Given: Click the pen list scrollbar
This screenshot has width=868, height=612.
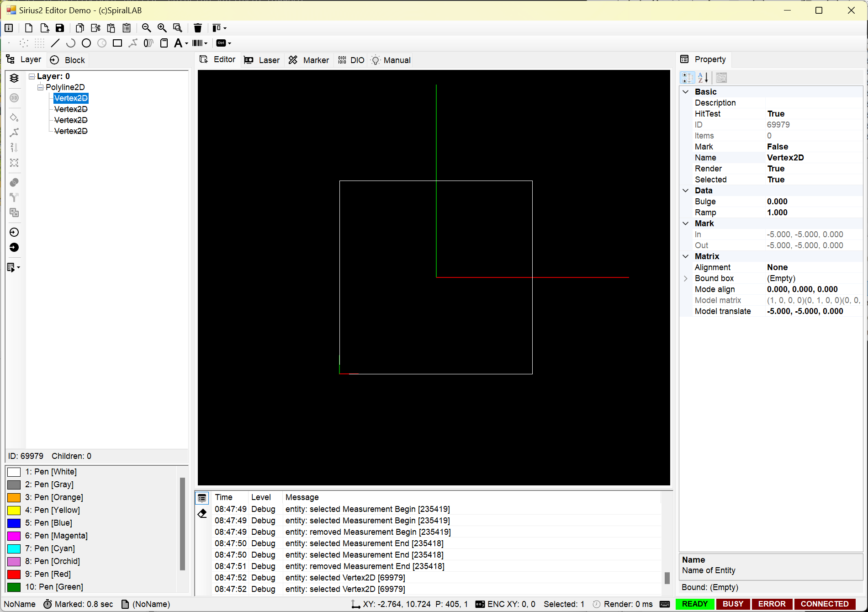Looking at the screenshot, I should pos(182,524).
